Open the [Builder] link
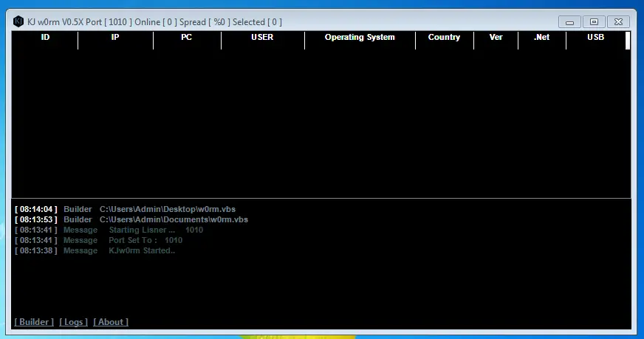Viewport: 644px width, 339px height. click(x=34, y=322)
